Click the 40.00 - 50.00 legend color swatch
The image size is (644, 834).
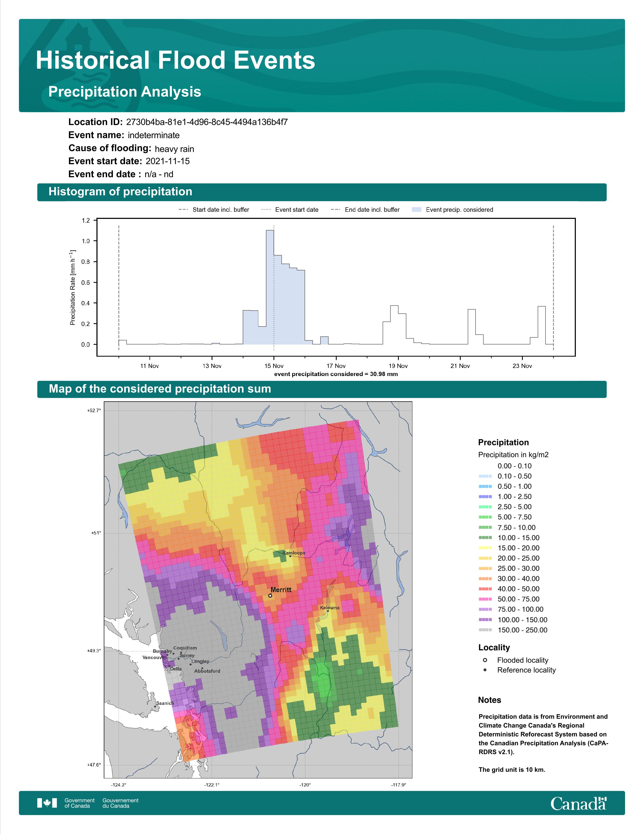pyautogui.click(x=485, y=589)
